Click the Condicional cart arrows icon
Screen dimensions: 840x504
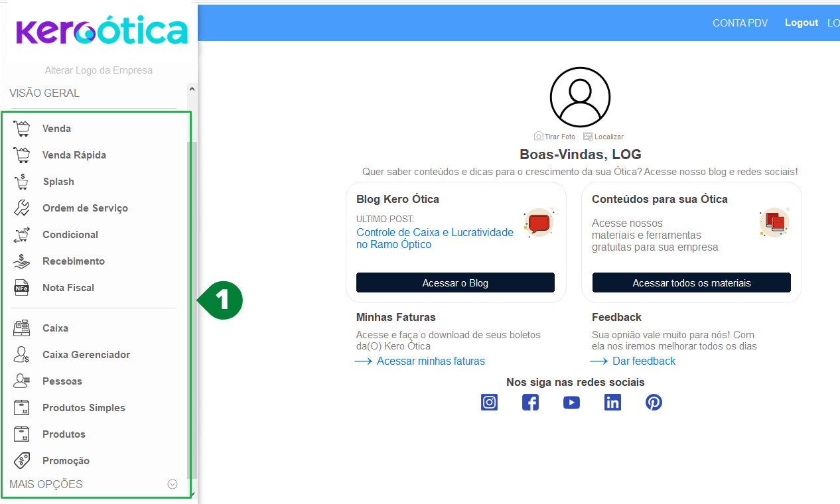coord(22,234)
